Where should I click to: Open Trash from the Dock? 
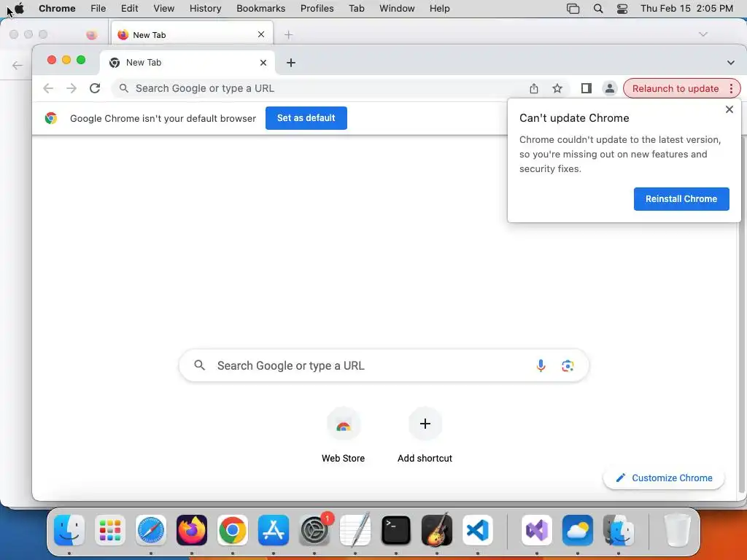click(677, 530)
